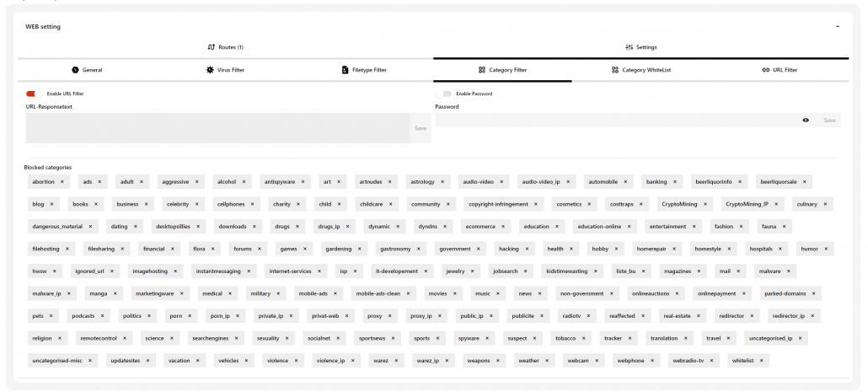Go to the URL Filter tab
868x392 pixels.
click(x=779, y=70)
